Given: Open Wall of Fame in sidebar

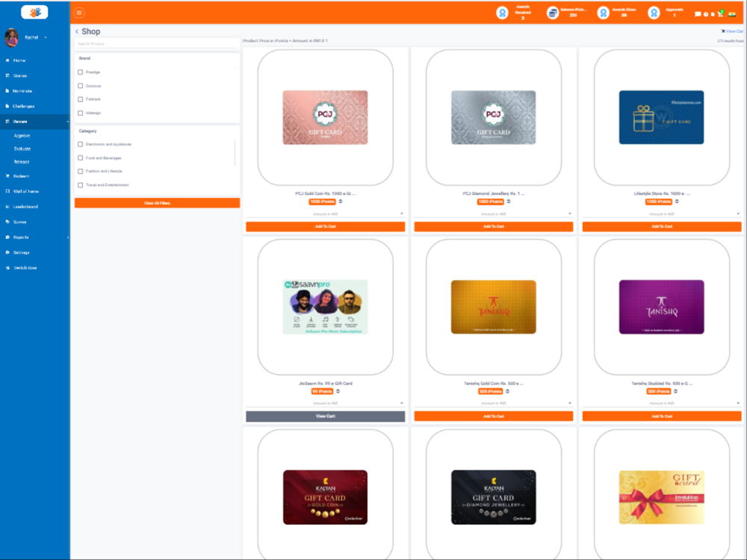Looking at the screenshot, I should pos(26,191).
